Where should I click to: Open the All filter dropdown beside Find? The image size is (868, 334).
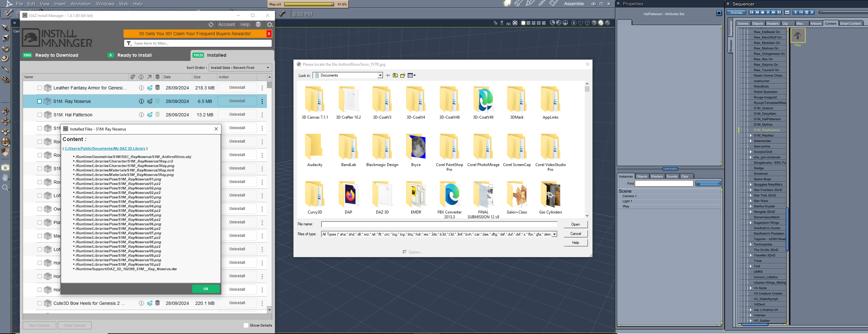click(x=708, y=183)
